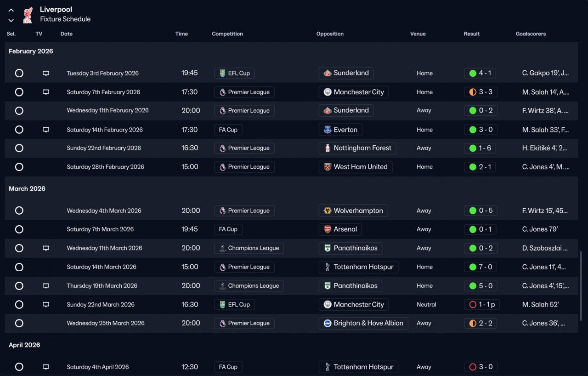Click the "12:30" kick-off time
Image resolution: width=588 pixels, height=376 pixels.
coord(190,367)
